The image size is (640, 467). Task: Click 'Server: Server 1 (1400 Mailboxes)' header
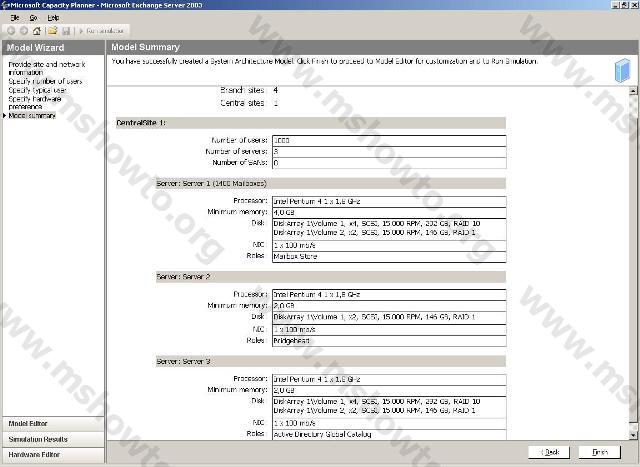click(x=331, y=183)
